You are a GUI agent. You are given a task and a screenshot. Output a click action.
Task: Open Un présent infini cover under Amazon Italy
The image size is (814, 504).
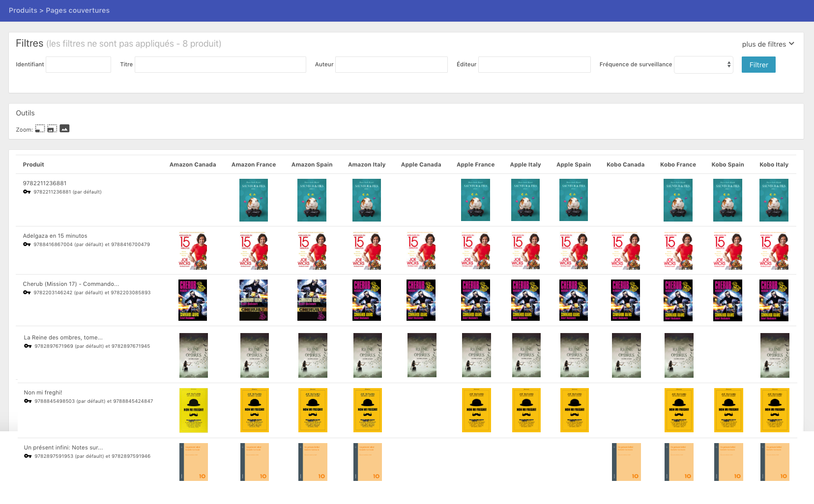(368, 462)
